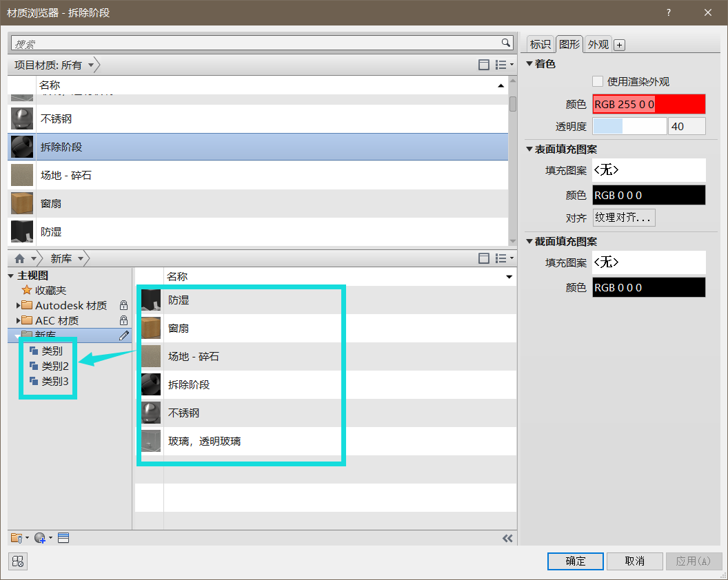The height and width of the screenshot is (580, 728).
Task: Click lock icon beside Autodesk 材质
Action: pyautogui.click(x=123, y=305)
